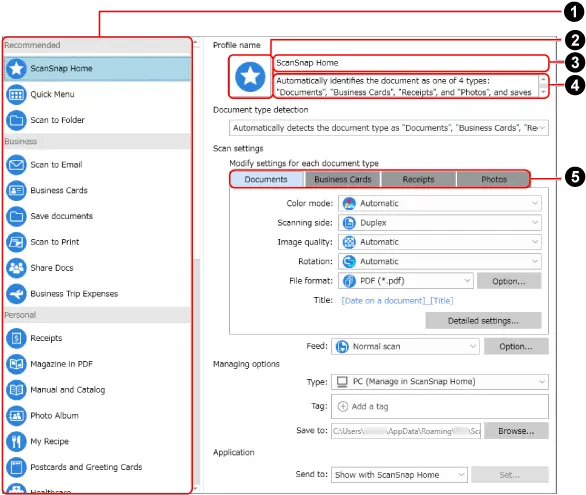Switch to the Receipts tab
The image size is (586, 495).
[x=419, y=180]
